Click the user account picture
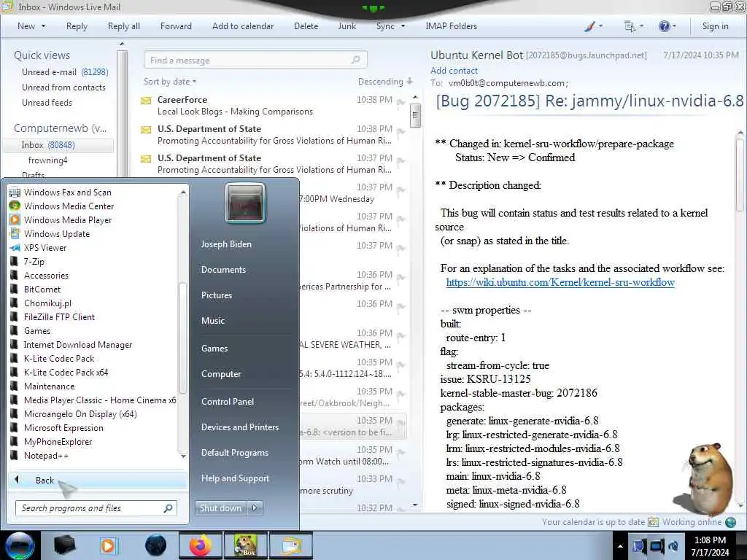This screenshot has height=560, width=747. click(x=245, y=203)
